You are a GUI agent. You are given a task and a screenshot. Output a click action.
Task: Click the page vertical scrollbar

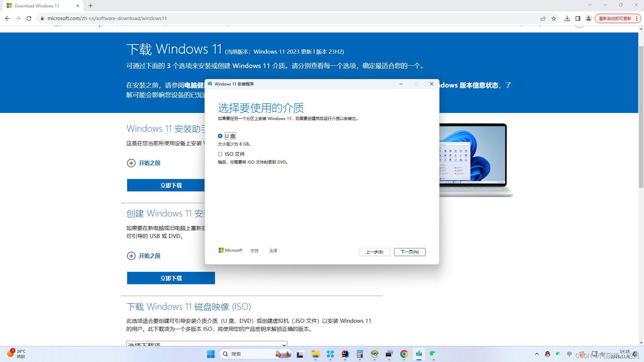tap(641, 117)
